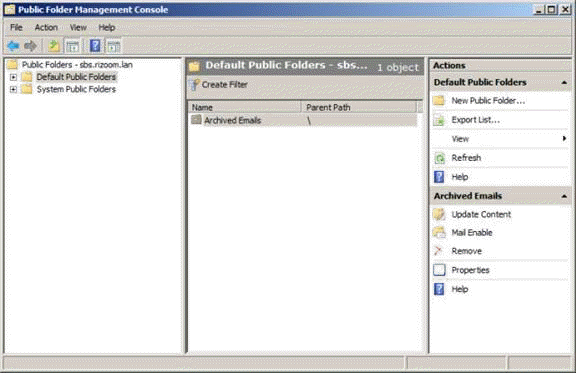Screen dimensions: 576x373
Task: Close the Public Folder Management Console window
Action: click(565, 10)
